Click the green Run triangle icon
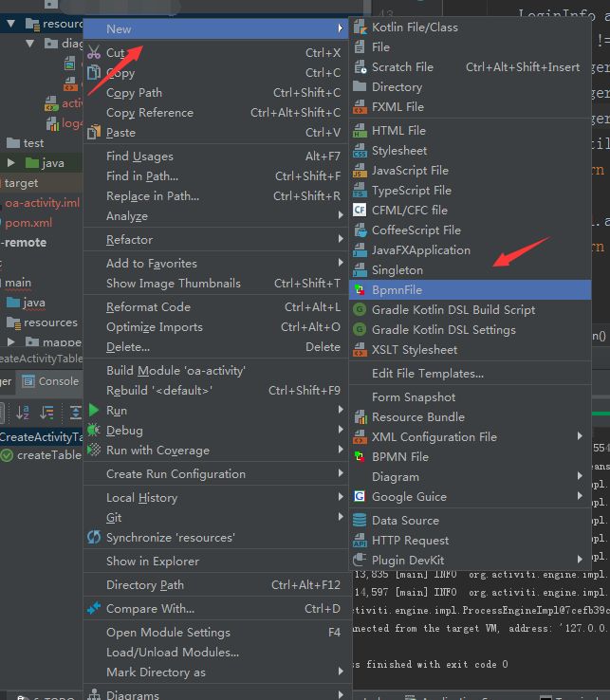 [x=94, y=410]
